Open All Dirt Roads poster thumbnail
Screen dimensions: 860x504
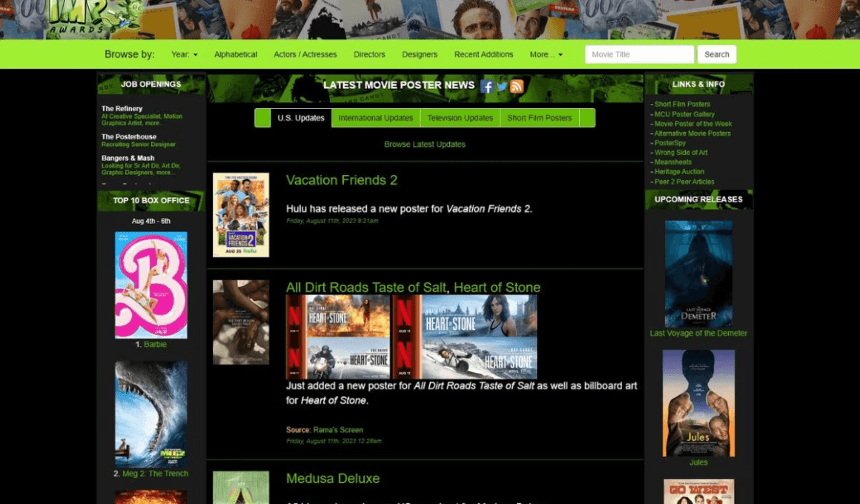(x=241, y=322)
